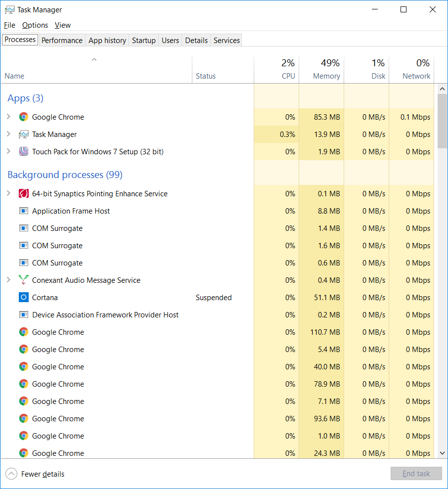Select the Cortana process row name

45,298
